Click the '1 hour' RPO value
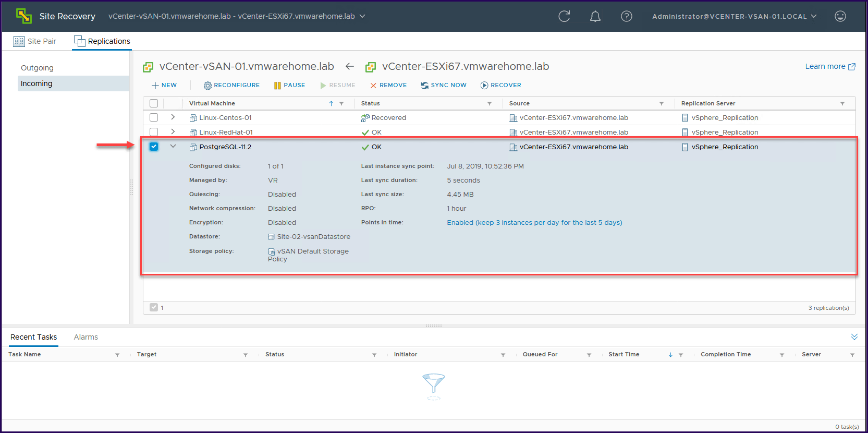The image size is (868, 433). coord(457,209)
